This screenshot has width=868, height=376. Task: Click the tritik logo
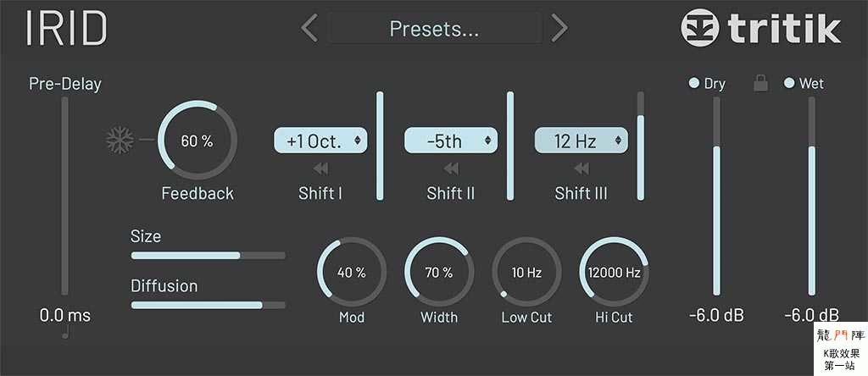click(760, 28)
